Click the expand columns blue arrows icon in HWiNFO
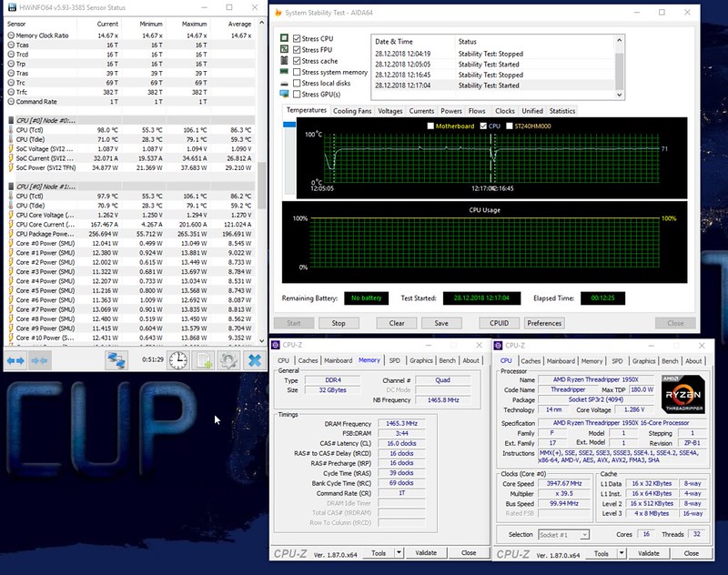The image size is (728, 575). [15, 360]
